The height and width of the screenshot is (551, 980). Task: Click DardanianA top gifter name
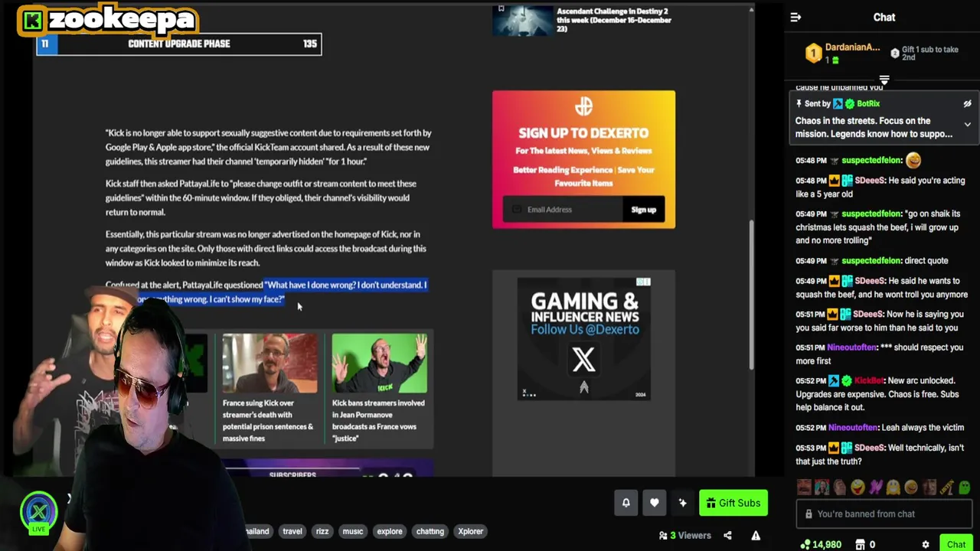tap(852, 47)
